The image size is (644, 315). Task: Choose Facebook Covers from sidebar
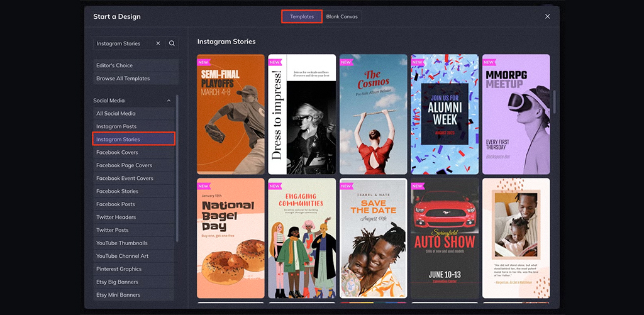point(133,152)
